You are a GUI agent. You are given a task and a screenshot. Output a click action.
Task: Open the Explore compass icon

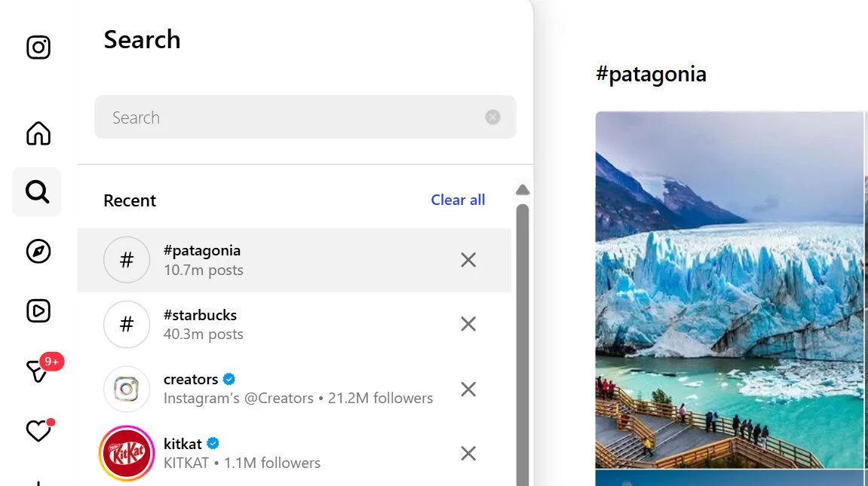point(37,252)
